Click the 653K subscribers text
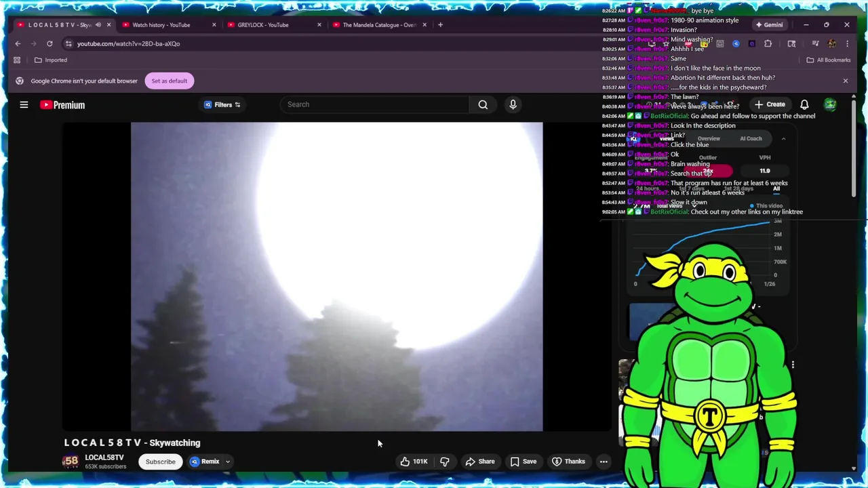Screen dimensions: 868x488 pos(106,467)
